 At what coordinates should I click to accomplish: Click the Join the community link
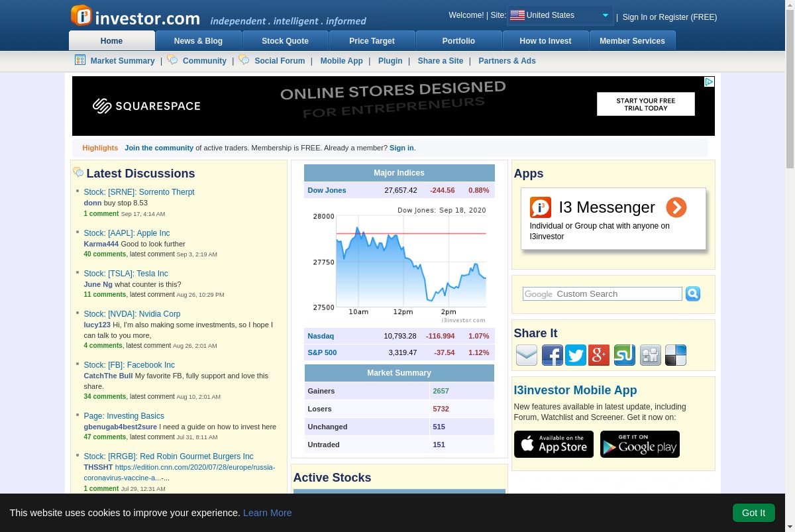[x=159, y=148]
